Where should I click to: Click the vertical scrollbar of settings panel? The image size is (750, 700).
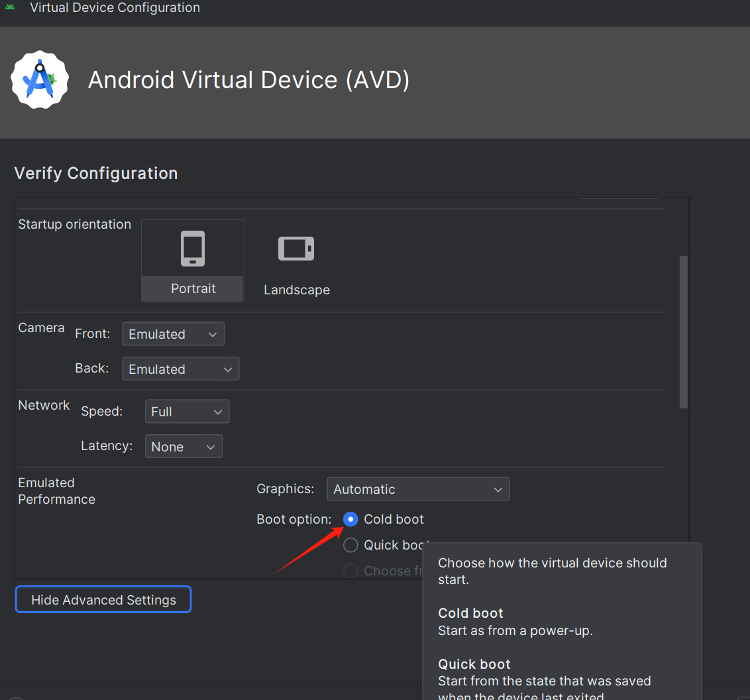coord(684,331)
